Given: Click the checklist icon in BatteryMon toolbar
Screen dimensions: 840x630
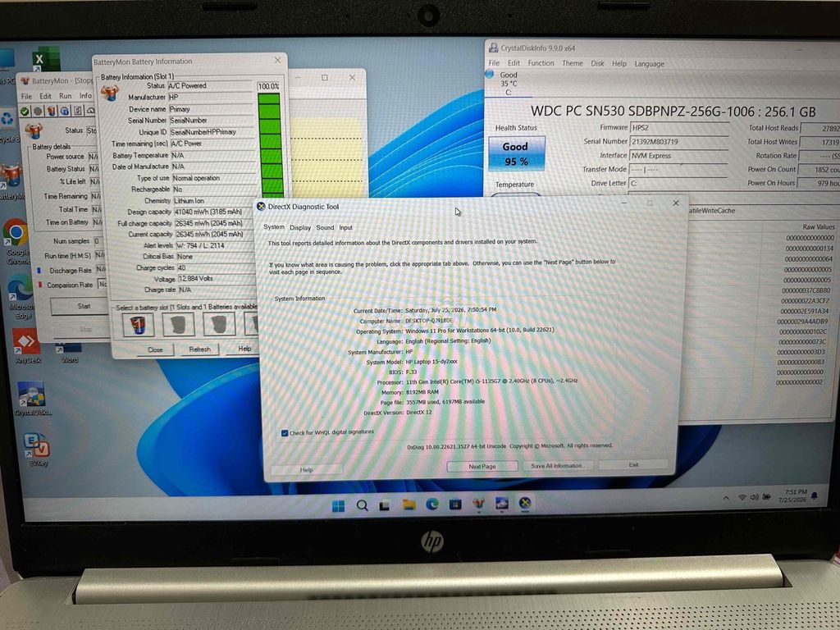Looking at the screenshot, I should 78,112.
